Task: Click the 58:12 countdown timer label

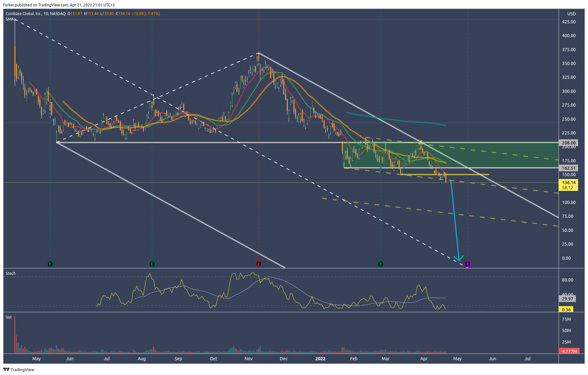Action: pos(567,188)
